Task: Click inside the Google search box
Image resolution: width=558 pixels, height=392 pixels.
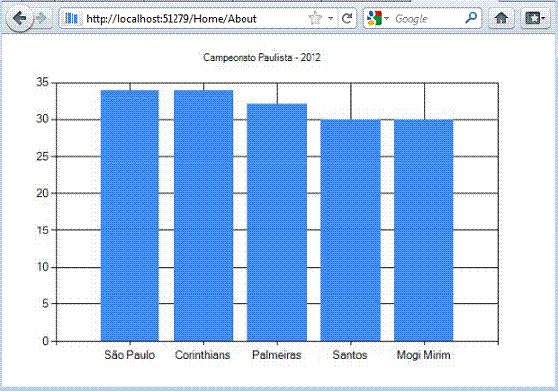Action: coord(427,18)
